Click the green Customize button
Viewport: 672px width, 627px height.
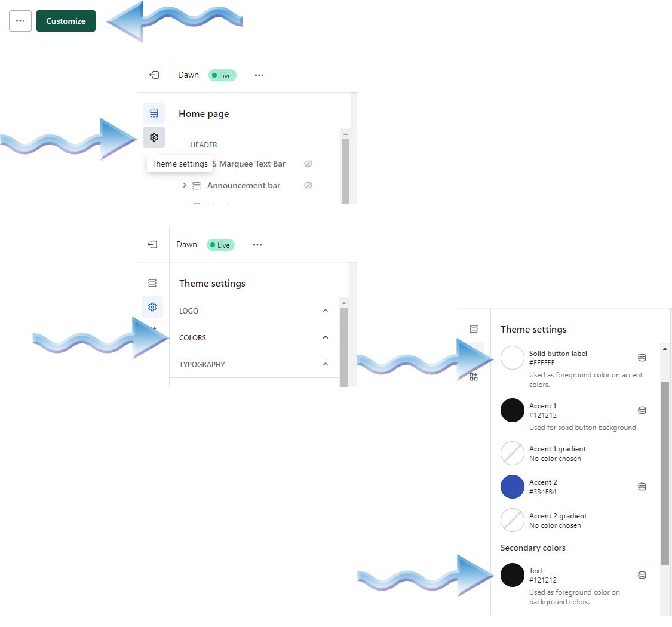pos(66,21)
